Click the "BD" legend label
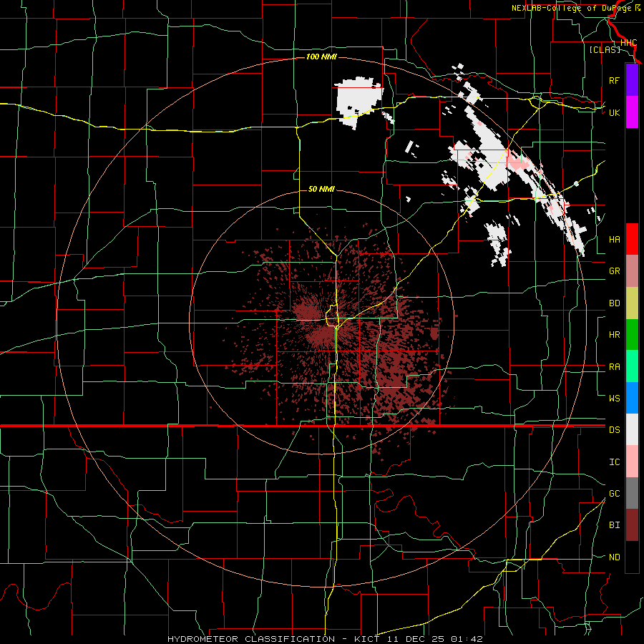Image resolution: width=644 pixels, height=644 pixels. pos(614,303)
